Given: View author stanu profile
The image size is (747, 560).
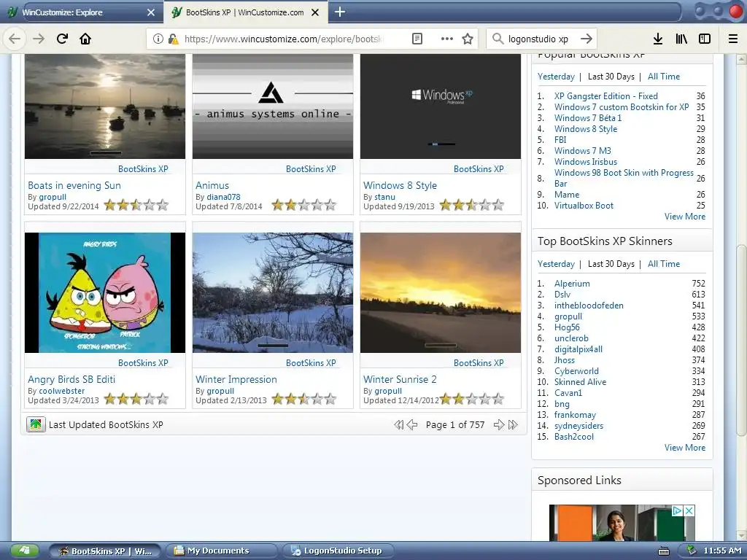Looking at the screenshot, I should coord(384,197).
